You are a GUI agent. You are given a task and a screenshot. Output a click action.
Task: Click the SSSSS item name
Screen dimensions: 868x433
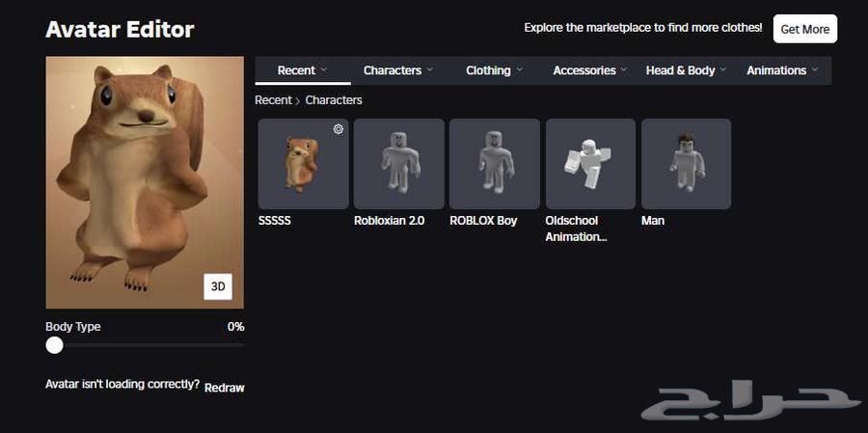(x=275, y=221)
